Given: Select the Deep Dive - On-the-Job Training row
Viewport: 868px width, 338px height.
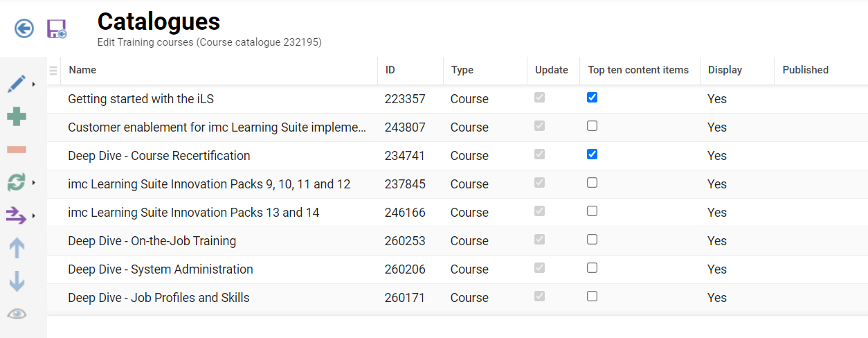Looking at the screenshot, I should 152,241.
